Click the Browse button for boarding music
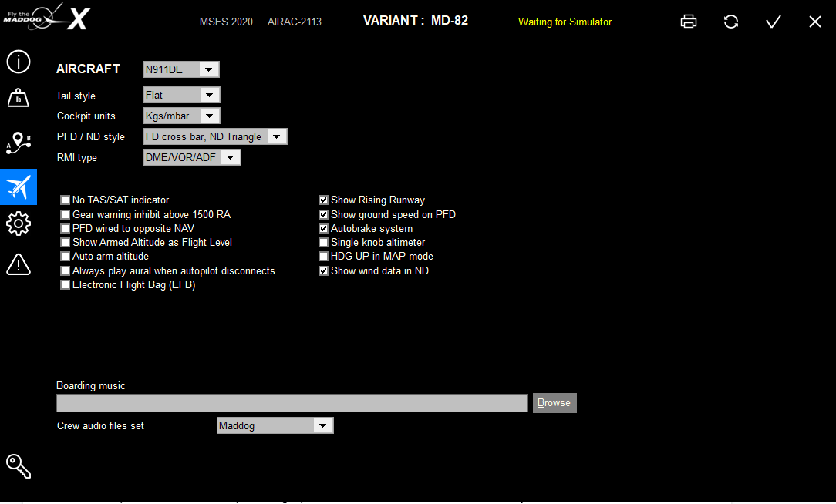The height and width of the screenshot is (504, 836). pyautogui.click(x=555, y=403)
